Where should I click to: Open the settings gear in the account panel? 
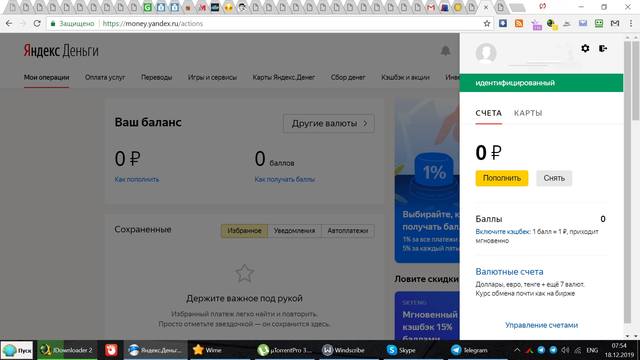(585, 49)
